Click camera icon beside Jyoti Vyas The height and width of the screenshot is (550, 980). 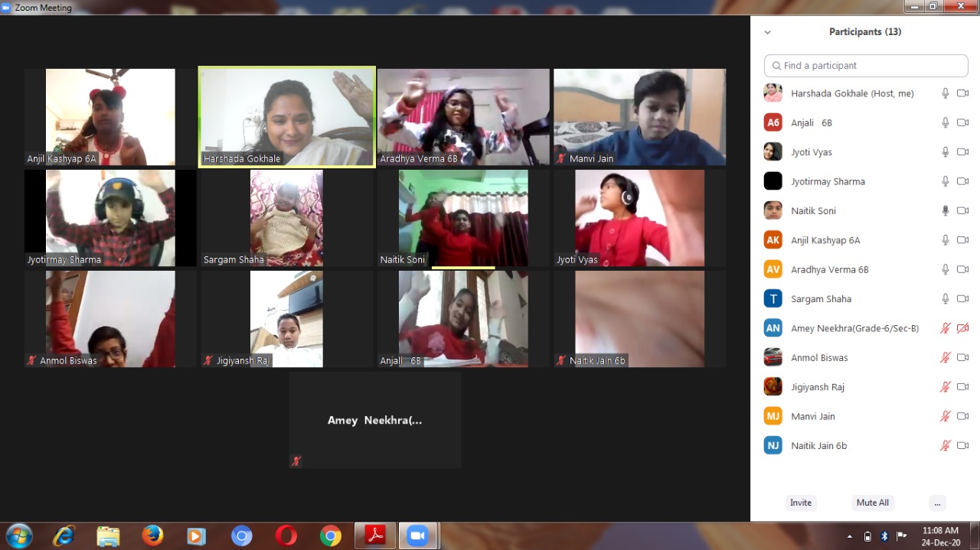(963, 152)
